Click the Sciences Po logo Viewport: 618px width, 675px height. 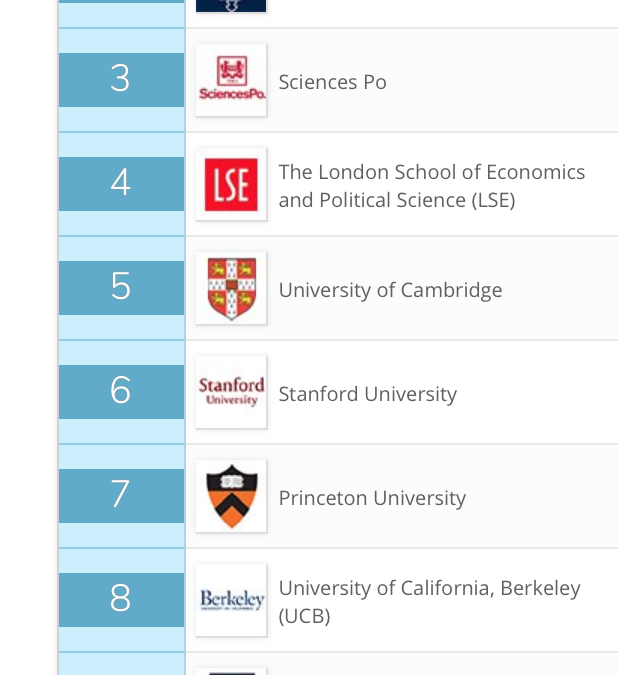(231, 80)
